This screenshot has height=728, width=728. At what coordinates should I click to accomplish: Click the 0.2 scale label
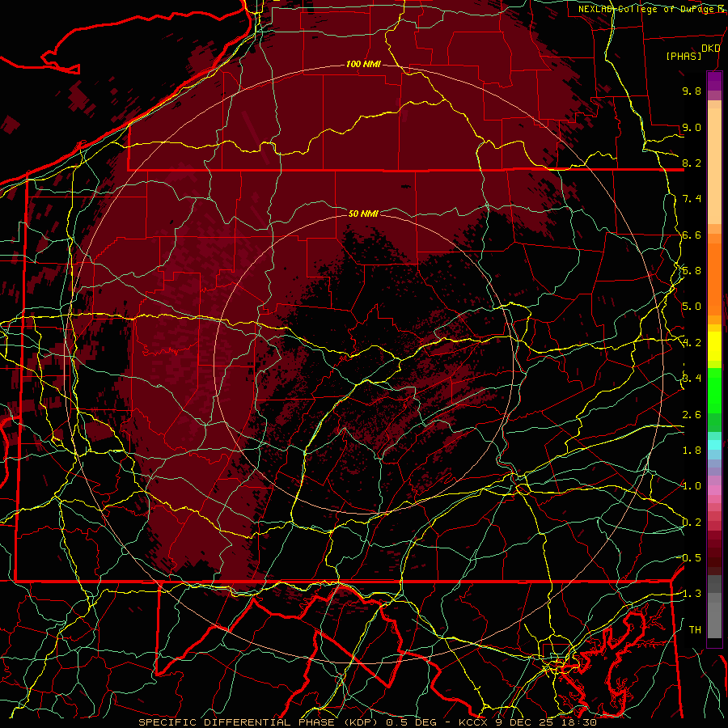692,523
